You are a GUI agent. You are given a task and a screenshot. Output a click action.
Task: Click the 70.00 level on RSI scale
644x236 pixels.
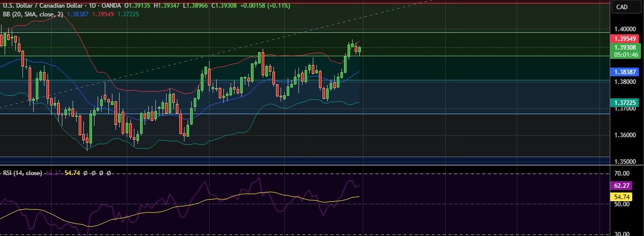click(623, 174)
